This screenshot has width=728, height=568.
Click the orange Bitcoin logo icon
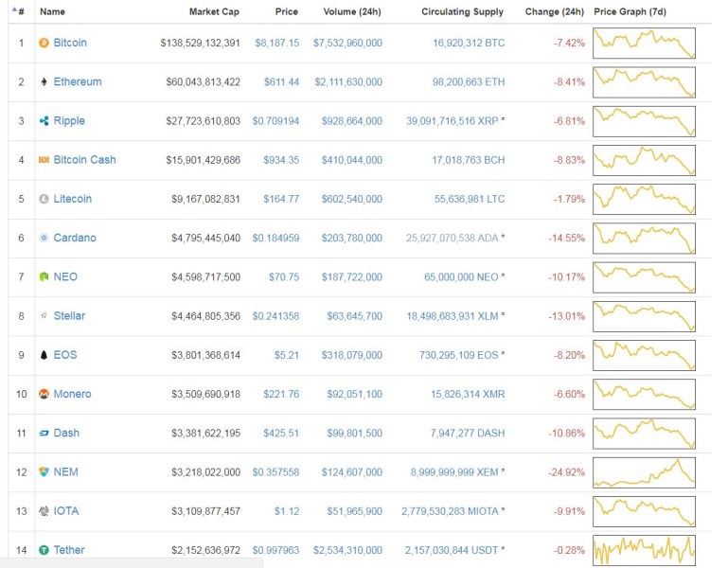pos(44,43)
